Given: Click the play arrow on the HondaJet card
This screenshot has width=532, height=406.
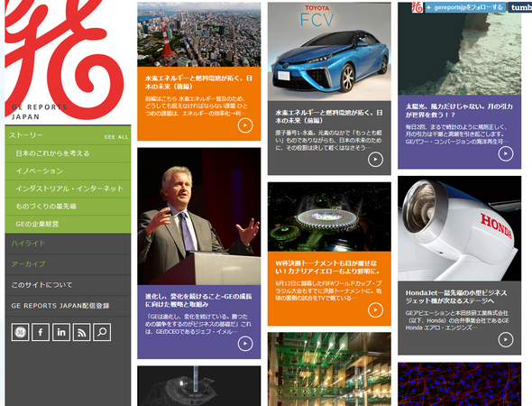Looking at the screenshot, I should pyautogui.click(x=506, y=339).
